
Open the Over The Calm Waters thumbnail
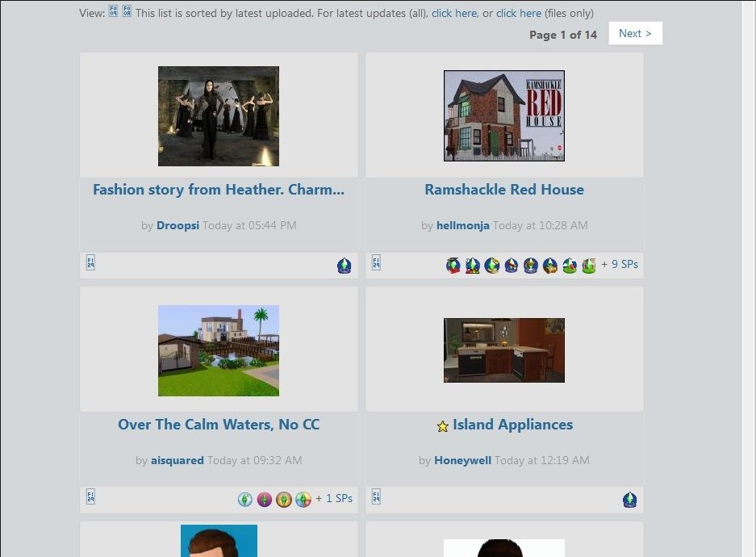tap(219, 350)
